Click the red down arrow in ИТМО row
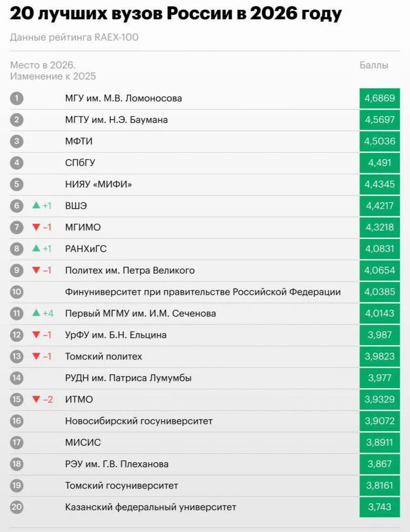Viewport: 410px width, 532px height. click(x=36, y=399)
